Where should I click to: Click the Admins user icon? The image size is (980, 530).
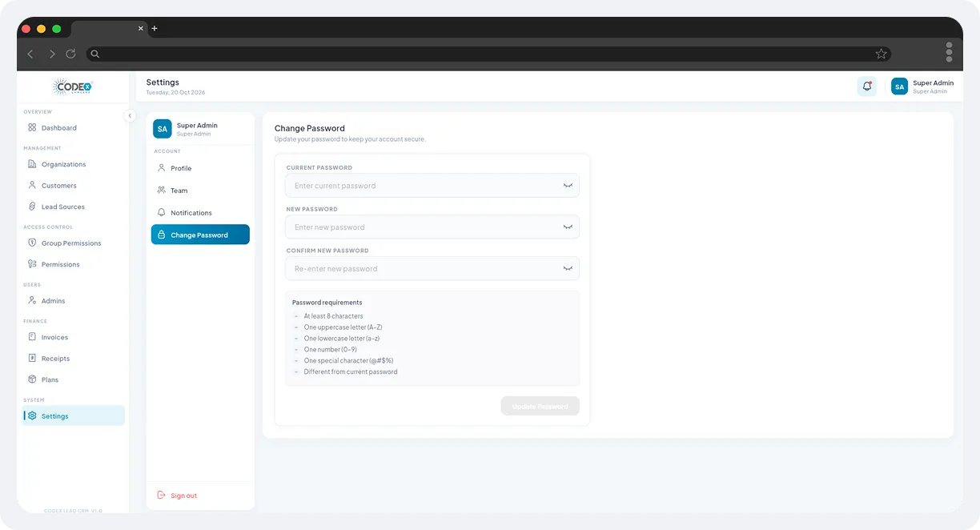coord(32,300)
